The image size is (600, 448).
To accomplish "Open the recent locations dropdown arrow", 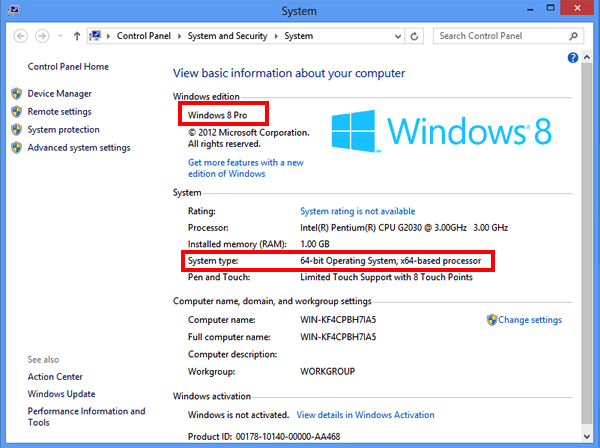I will (x=60, y=36).
